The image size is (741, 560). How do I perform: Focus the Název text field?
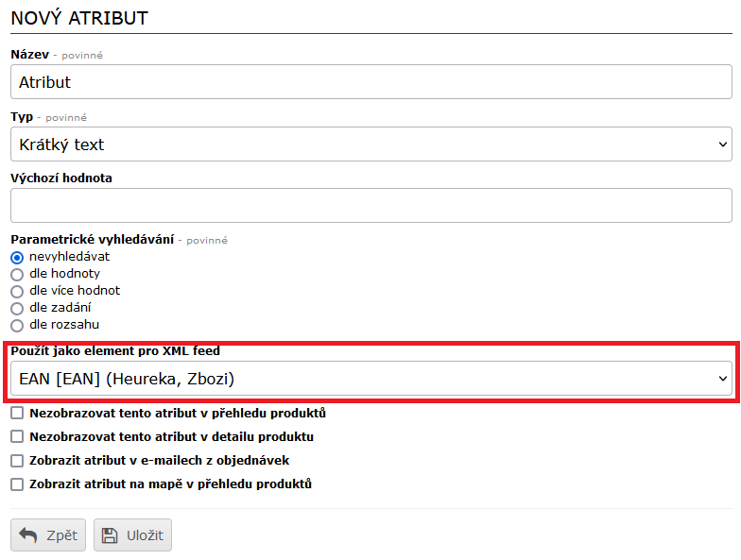tap(370, 82)
